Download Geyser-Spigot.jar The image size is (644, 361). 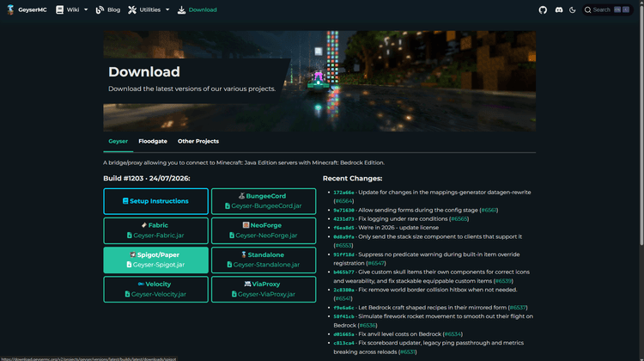point(155,260)
